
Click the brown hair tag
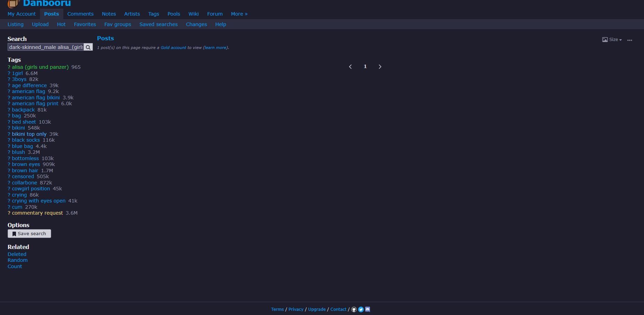tap(25, 171)
